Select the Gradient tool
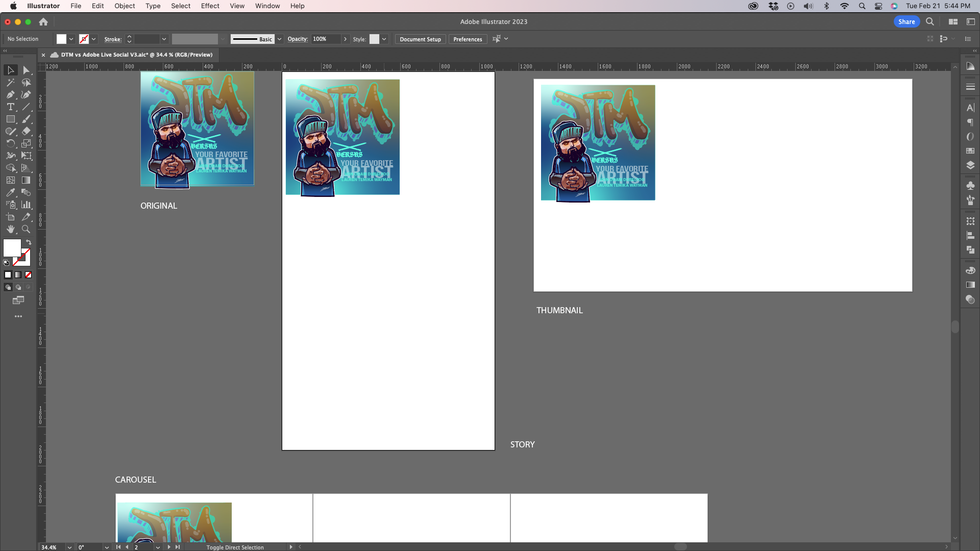The width and height of the screenshot is (980, 551). click(x=26, y=180)
